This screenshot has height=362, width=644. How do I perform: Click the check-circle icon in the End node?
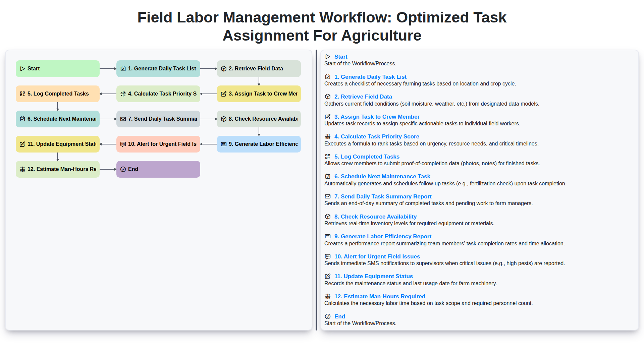tap(123, 169)
